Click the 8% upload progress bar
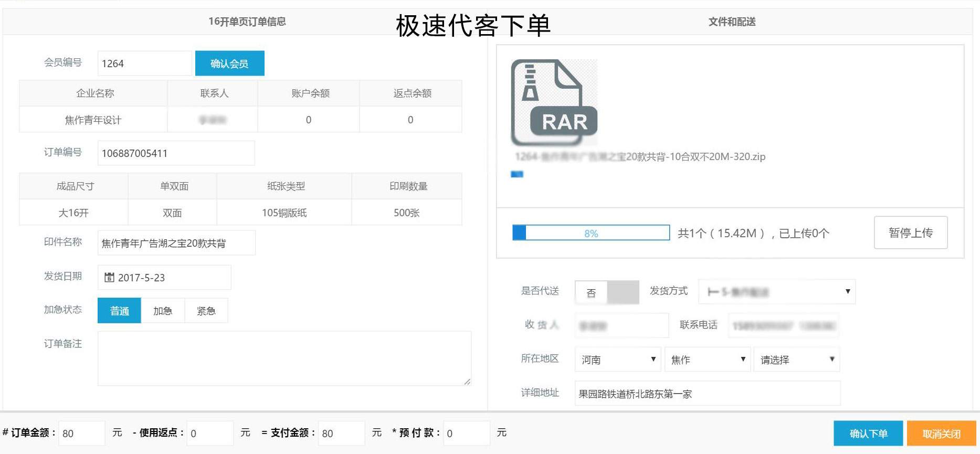Screen dimensions: 980x454 click(x=591, y=233)
